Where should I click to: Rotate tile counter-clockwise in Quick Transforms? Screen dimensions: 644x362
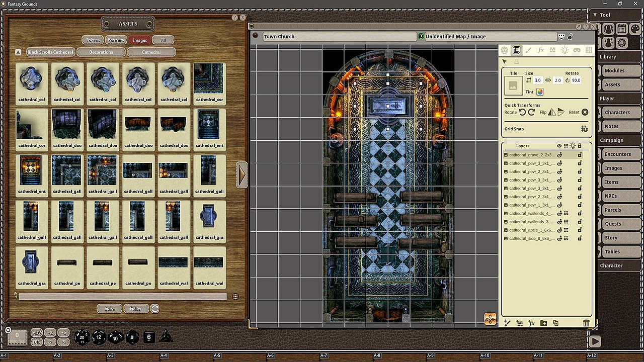click(x=522, y=112)
